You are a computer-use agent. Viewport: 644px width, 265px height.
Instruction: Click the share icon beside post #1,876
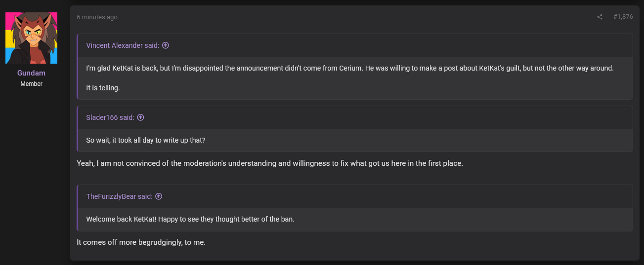(600, 17)
